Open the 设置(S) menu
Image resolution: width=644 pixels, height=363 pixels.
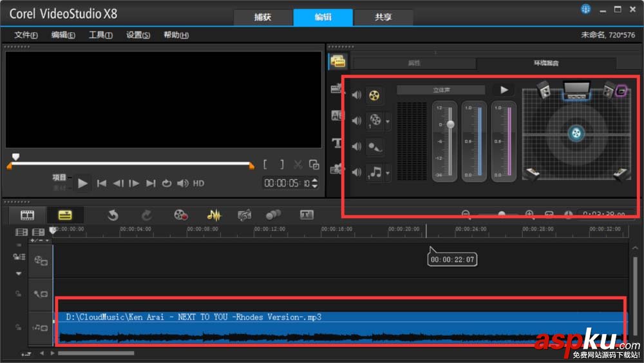pos(138,35)
